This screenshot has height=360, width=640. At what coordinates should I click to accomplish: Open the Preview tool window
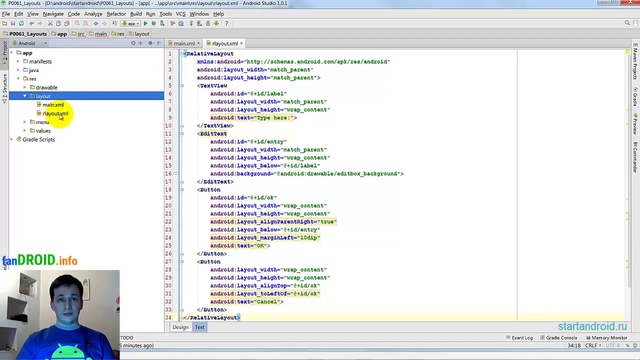[635, 124]
